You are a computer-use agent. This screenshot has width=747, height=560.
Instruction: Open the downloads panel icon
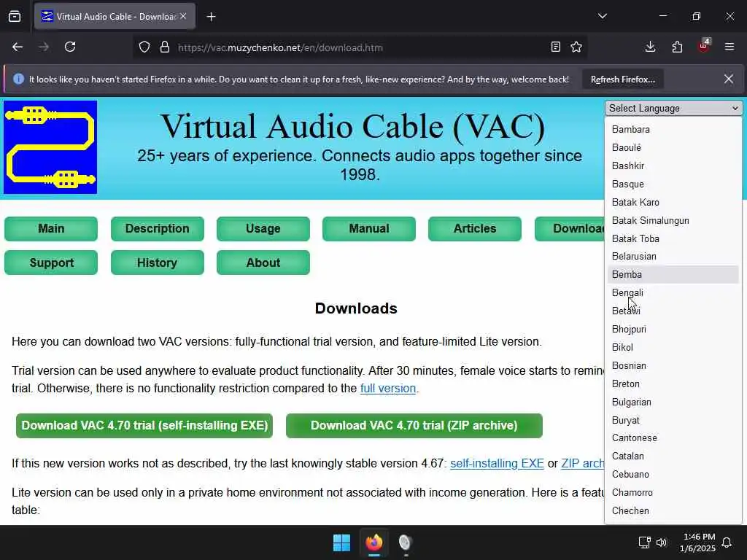[650, 47]
